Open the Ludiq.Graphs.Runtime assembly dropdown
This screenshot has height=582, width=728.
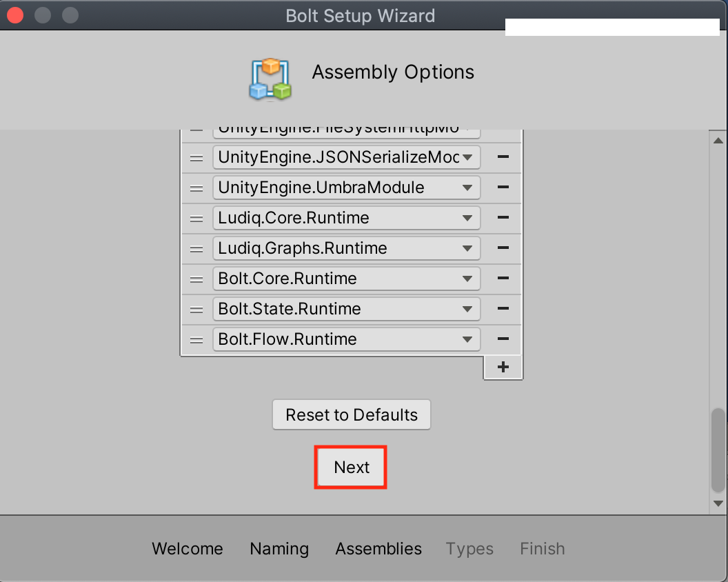point(469,248)
